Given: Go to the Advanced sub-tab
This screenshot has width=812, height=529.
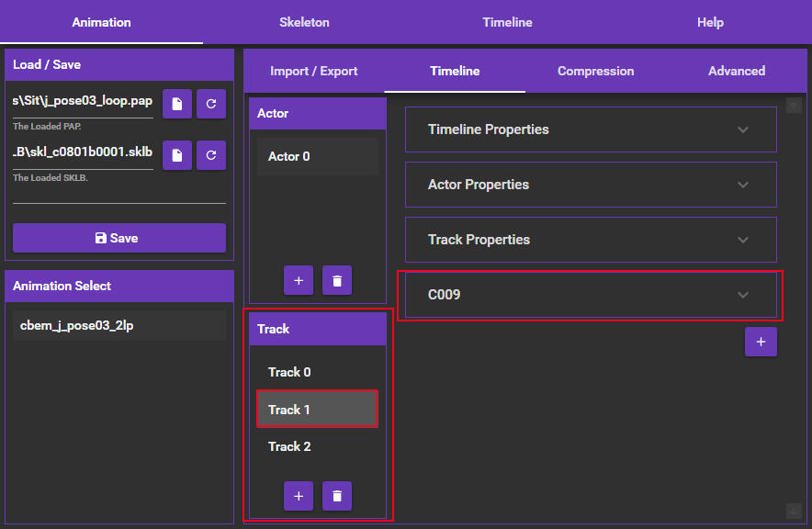Looking at the screenshot, I should tap(737, 71).
